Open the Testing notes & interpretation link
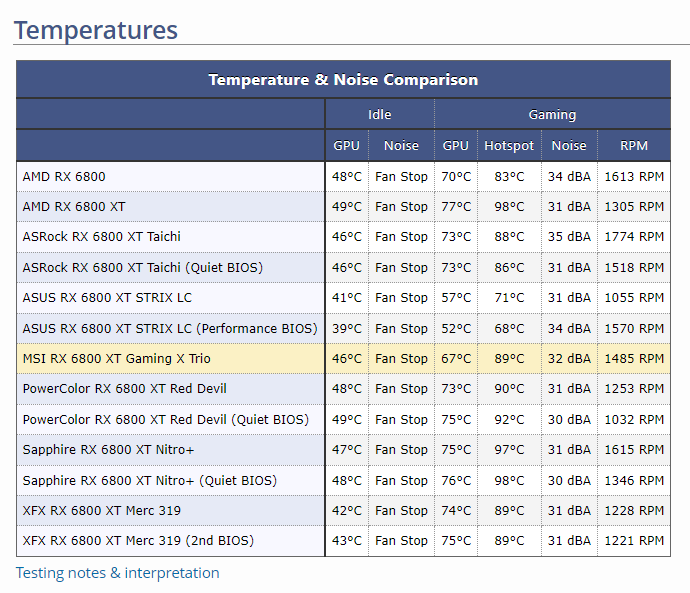 click(x=117, y=573)
